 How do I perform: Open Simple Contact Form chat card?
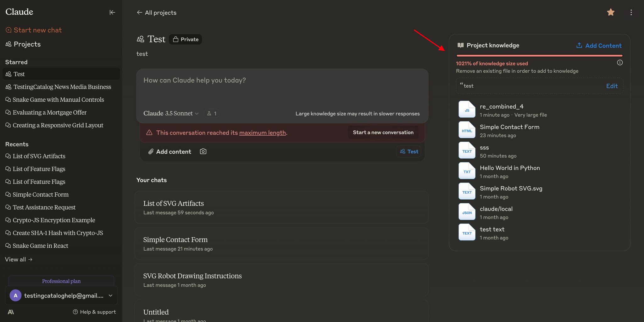[281, 244]
